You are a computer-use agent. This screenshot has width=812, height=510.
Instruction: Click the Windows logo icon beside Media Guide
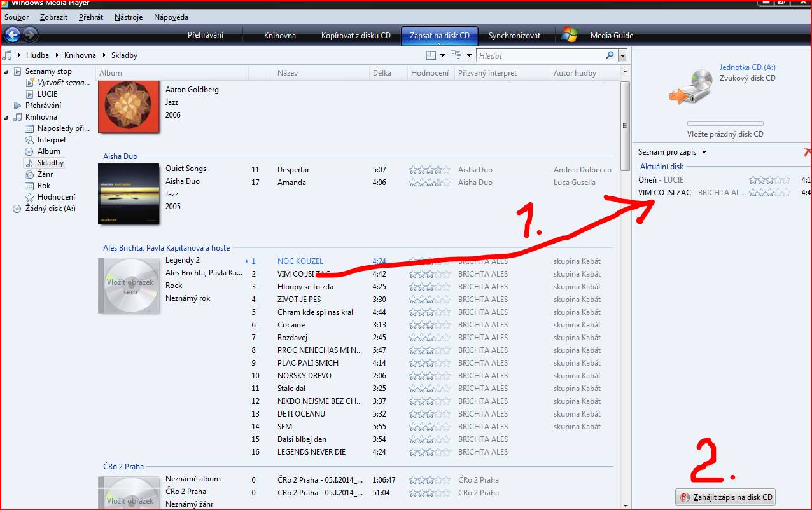click(x=570, y=35)
